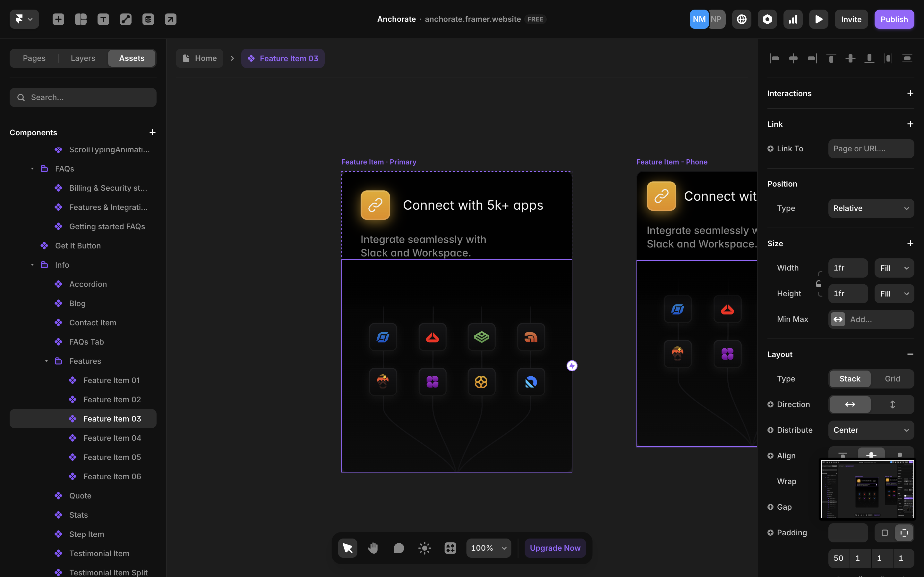This screenshot has width=924, height=577.
Task: Open the site analytics icon
Action: click(793, 19)
